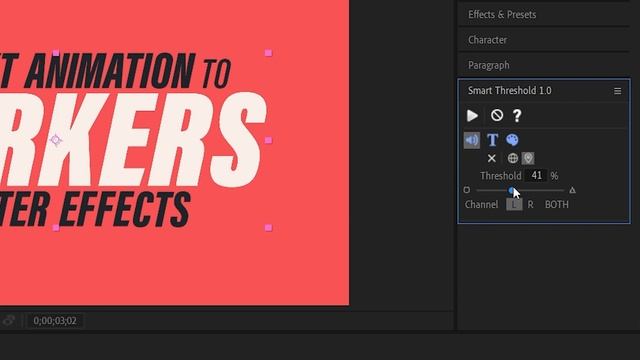Click the ANIMATION text in the composition
640x360 pixels.
(110, 71)
